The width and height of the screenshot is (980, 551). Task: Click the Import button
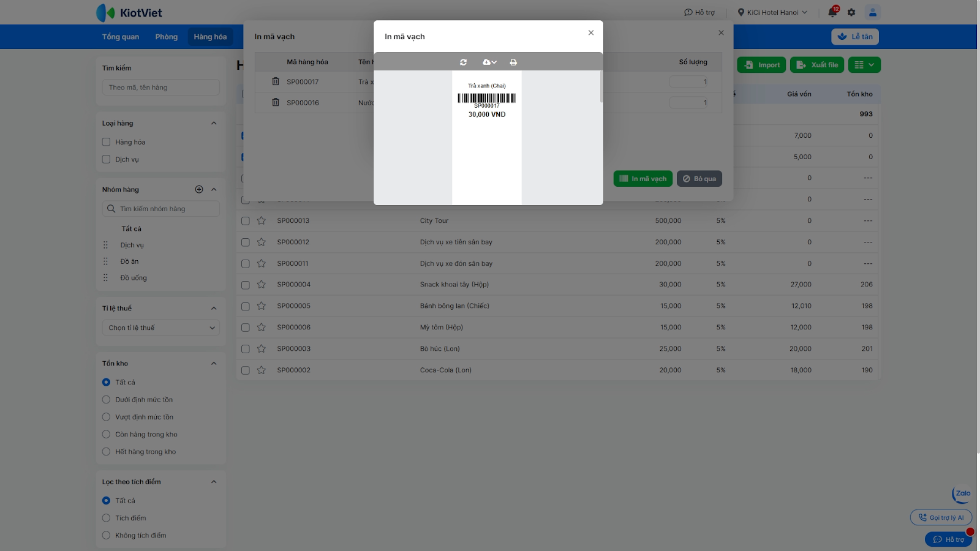pyautogui.click(x=761, y=65)
